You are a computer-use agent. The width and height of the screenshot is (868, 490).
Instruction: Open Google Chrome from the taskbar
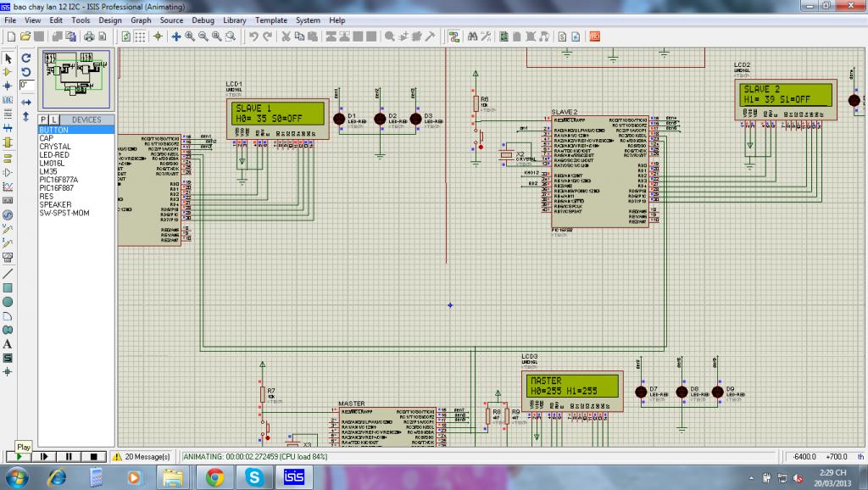[214, 476]
